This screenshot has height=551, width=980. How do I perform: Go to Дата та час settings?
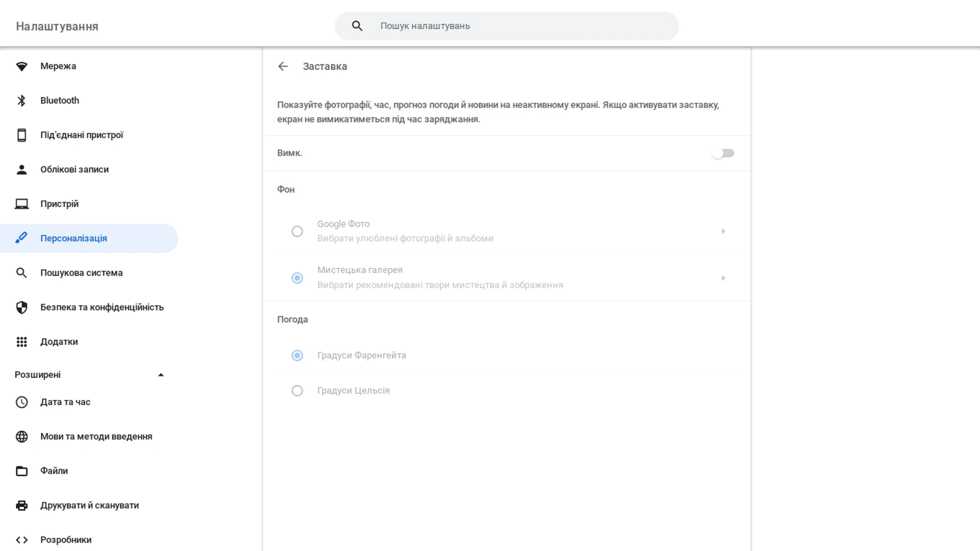pyautogui.click(x=65, y=402)
